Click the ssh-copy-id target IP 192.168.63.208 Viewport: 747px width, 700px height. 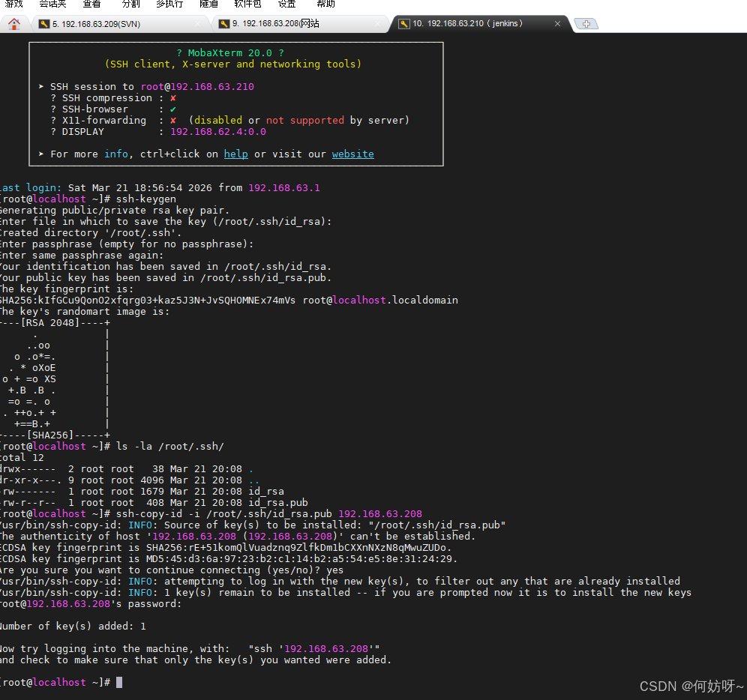380,514
